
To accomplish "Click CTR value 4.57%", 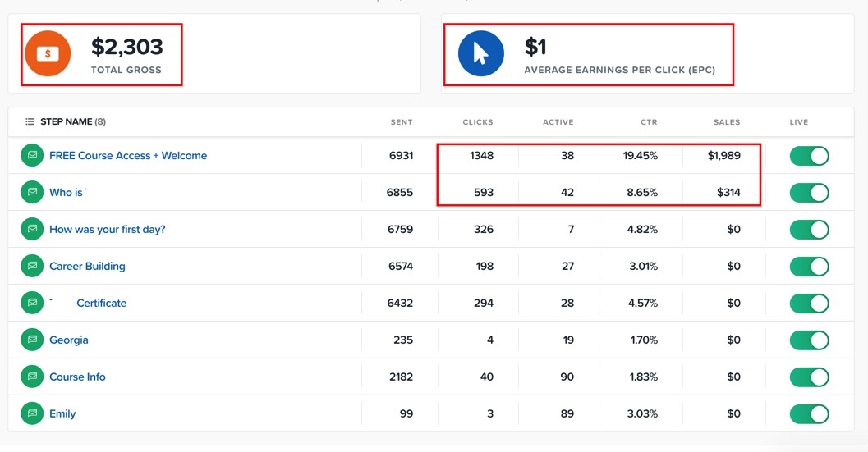I will 643,304.
